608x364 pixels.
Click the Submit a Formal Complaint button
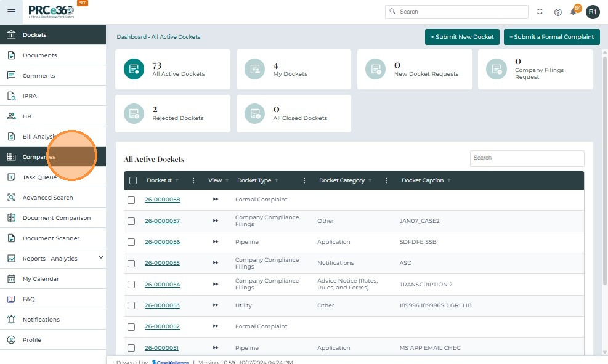[551, 37]
